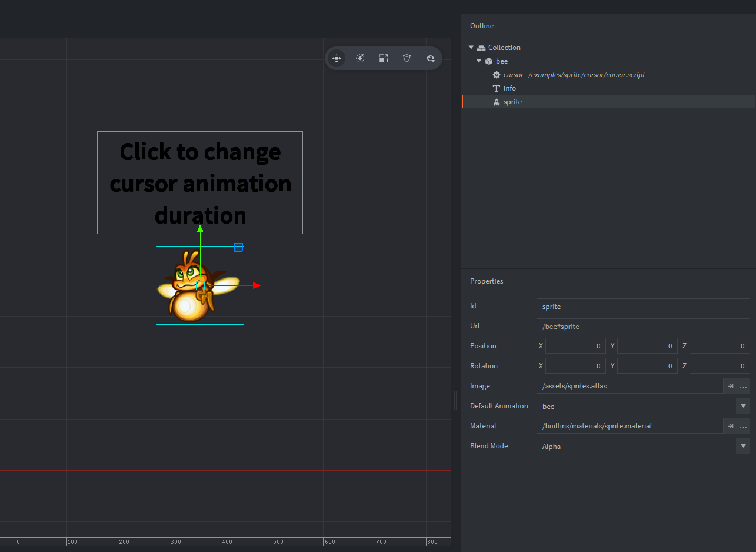Click the Rotation Z input field
This screenshot has height=552, width=756.
[719, 366]
